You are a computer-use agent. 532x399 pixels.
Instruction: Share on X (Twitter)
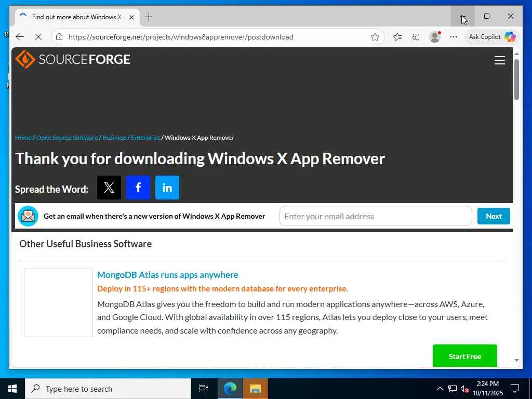[x=109, y=188]
